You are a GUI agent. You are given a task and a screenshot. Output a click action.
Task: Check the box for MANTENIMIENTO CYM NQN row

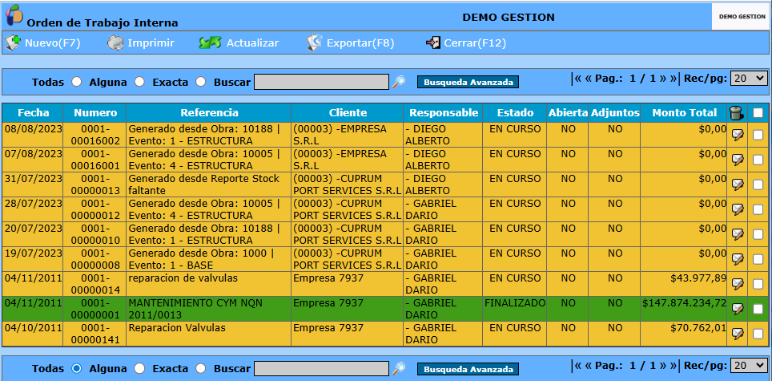click(x=758, y=309)
